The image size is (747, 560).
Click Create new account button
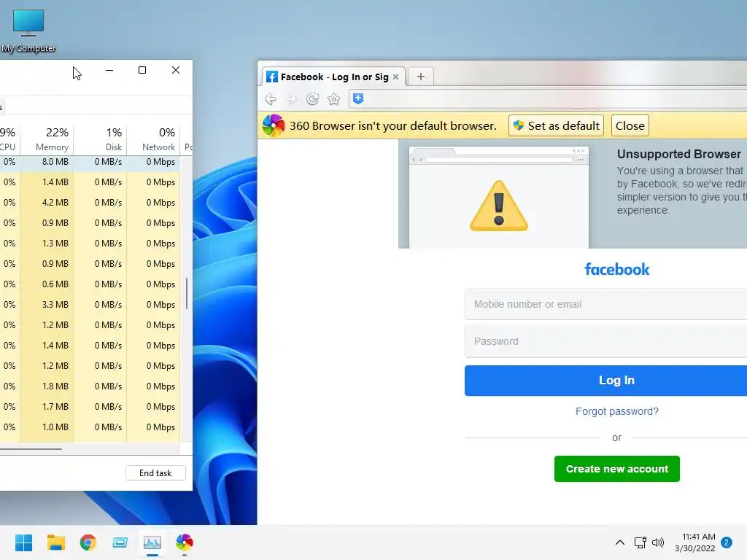click(x=617, y=469)
